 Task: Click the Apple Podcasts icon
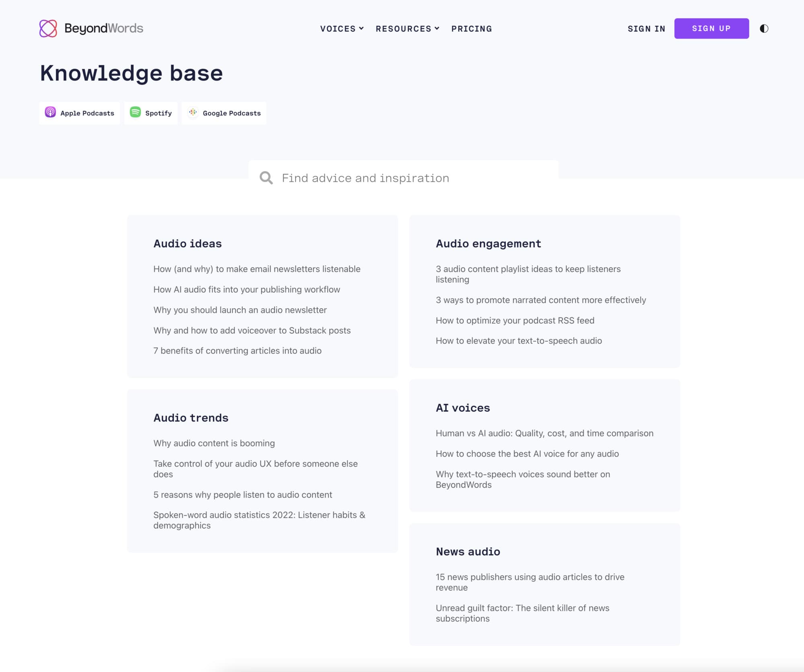point(50,112)
